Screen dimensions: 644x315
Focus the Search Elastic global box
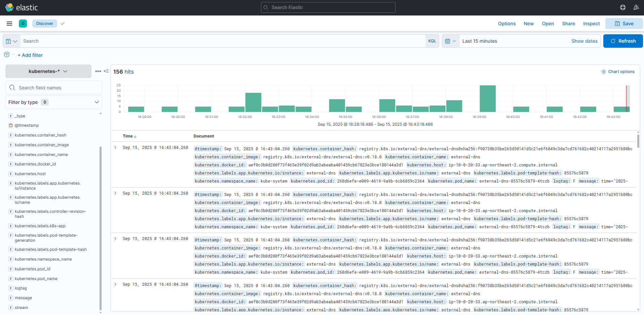pyautogui.click(x=328, y=7)
